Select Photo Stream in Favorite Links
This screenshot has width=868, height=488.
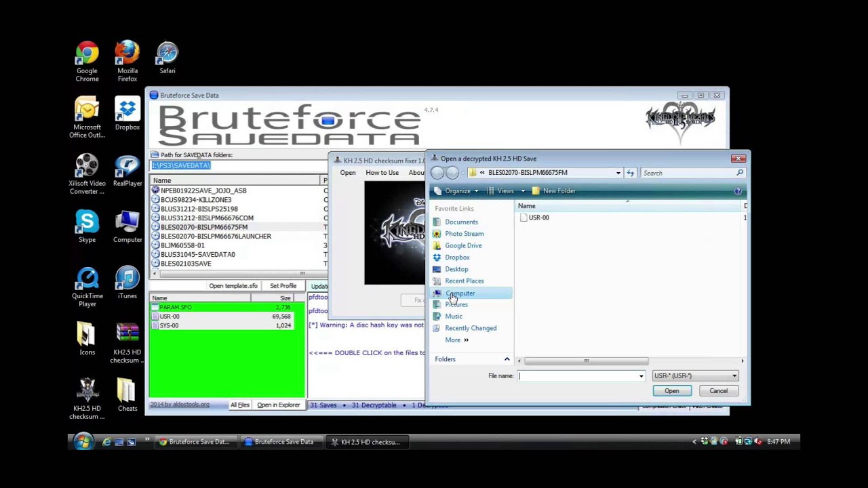464,234
